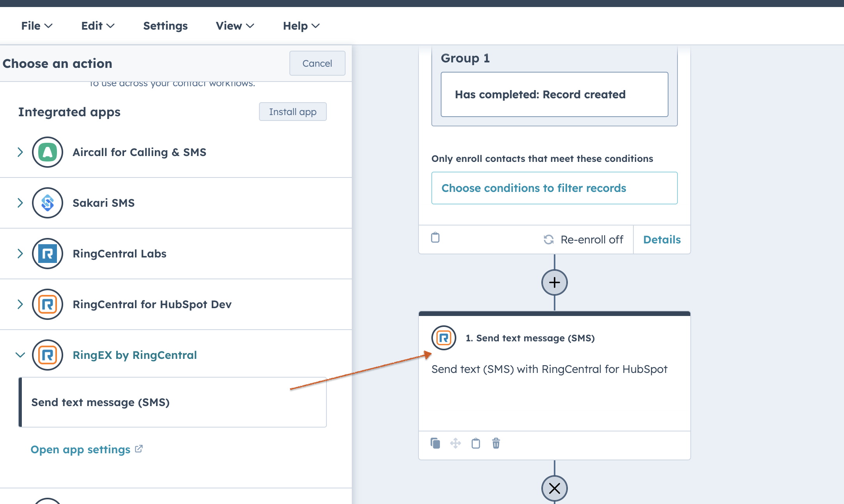844x504 pixels.
Task: Click the external link icon beside Open app settings
Action: point(139,449)
